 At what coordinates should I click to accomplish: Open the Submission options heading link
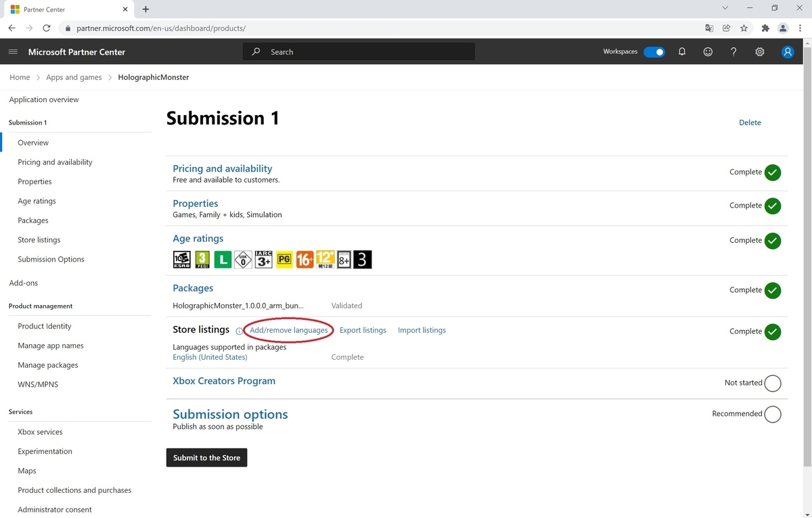[x=230, y=415]
